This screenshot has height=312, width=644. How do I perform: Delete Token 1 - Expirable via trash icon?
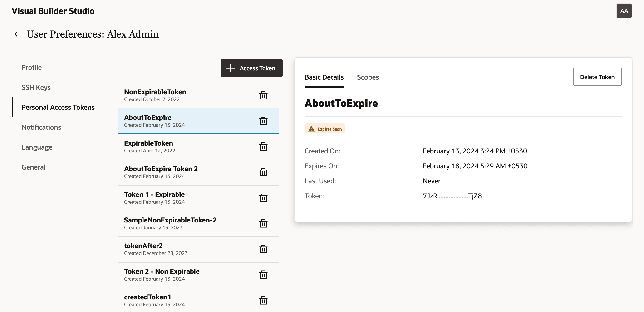pos(263,198)
